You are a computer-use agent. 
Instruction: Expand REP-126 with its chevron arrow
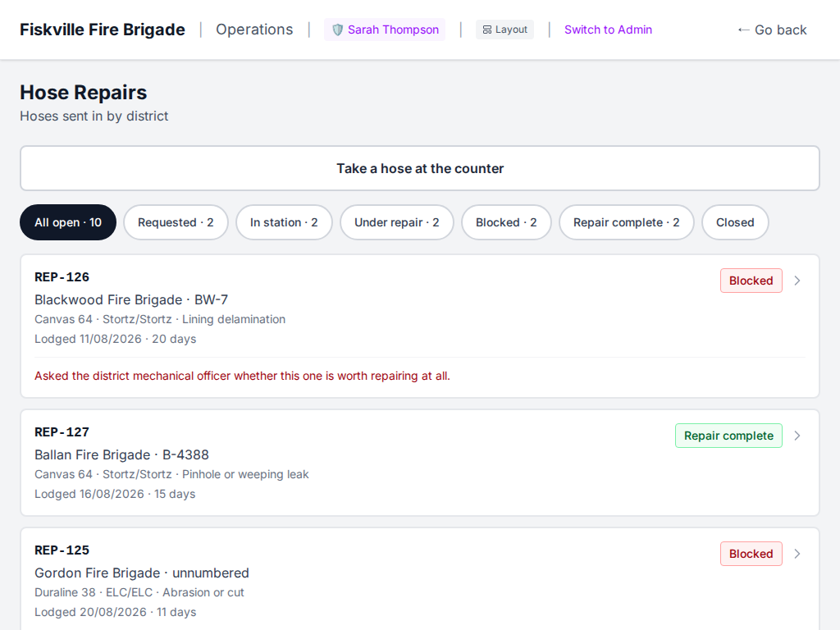click(797, 281)
